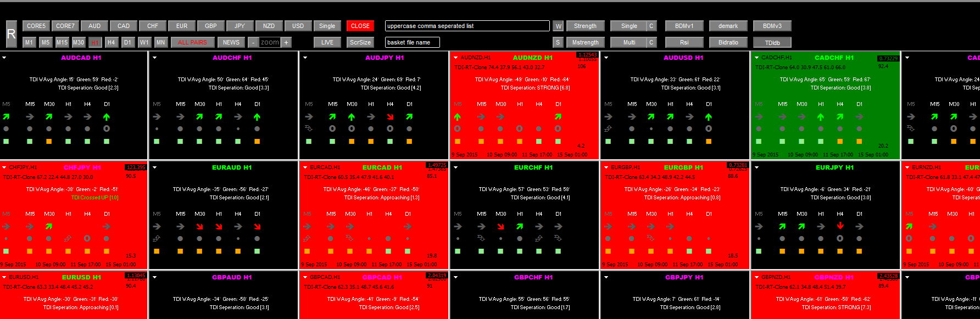Viewport: 980px width, 319px height.
Task: Click the red arrow under D1 in EURAUD
Action: coord(257,227)
